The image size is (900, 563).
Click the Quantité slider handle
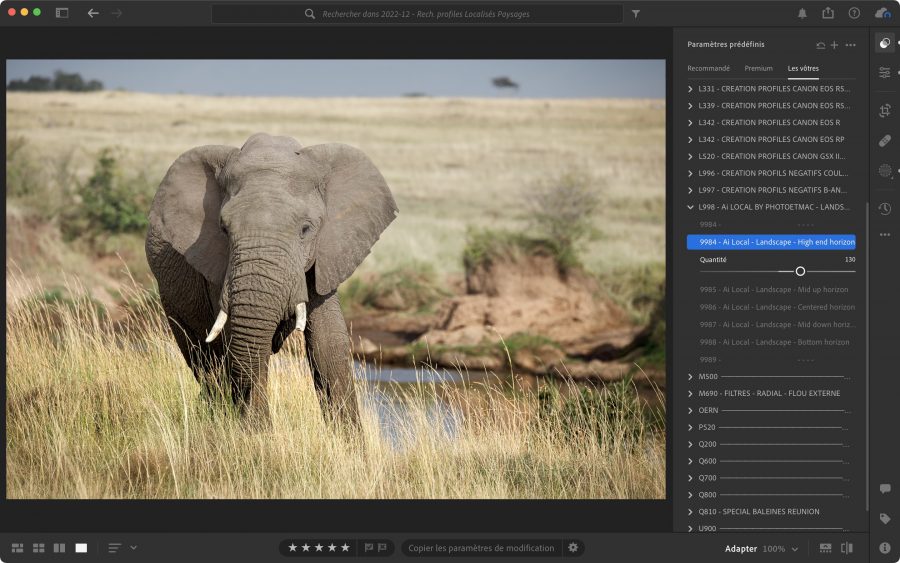click(x=800, y=271)
